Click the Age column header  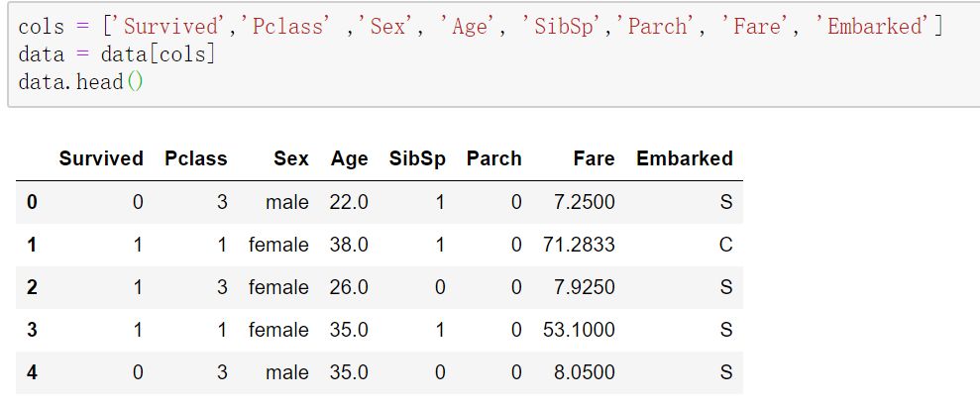coord(350,158)
